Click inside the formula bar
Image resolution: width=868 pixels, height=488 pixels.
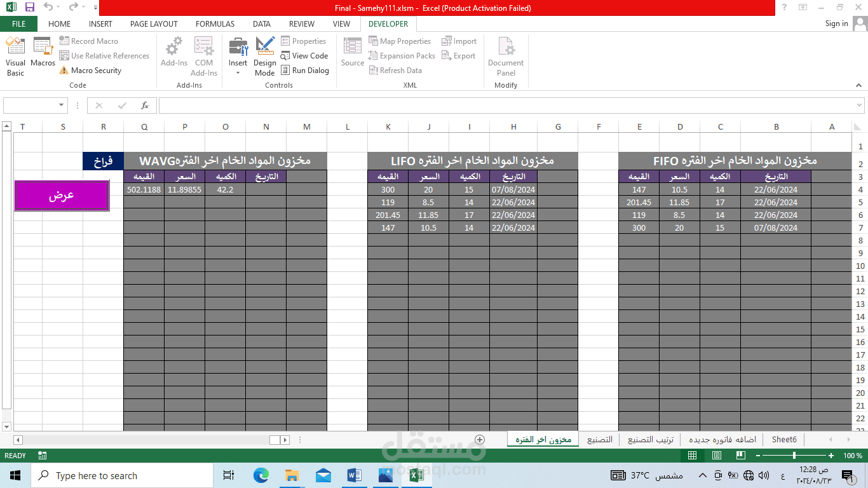click(505, 105)
